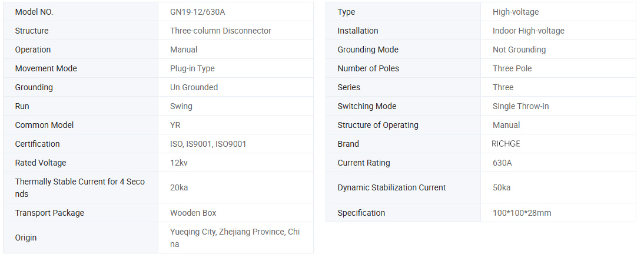Select the Swing run value
Viewport: 644px width, 257px height.
[x=181, y=106]
